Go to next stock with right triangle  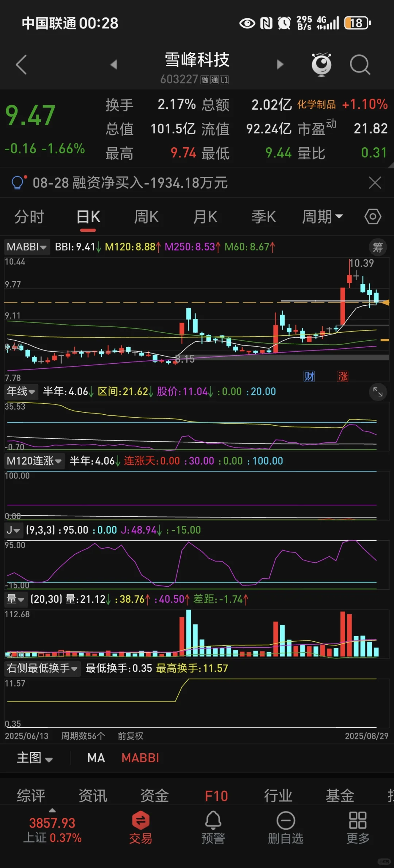point(280,64)
